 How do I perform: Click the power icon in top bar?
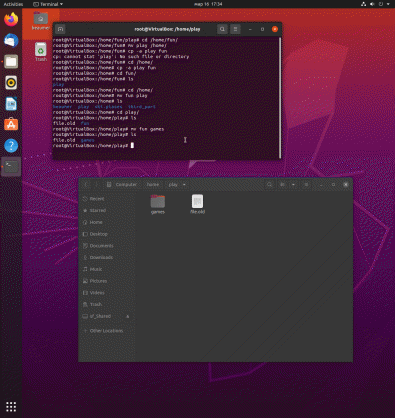pos(381,4)
